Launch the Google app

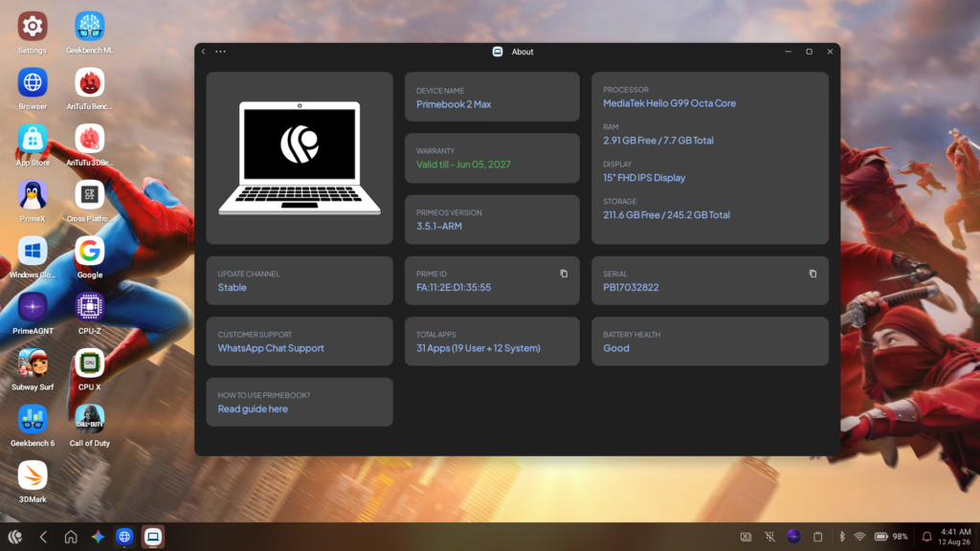89,252
